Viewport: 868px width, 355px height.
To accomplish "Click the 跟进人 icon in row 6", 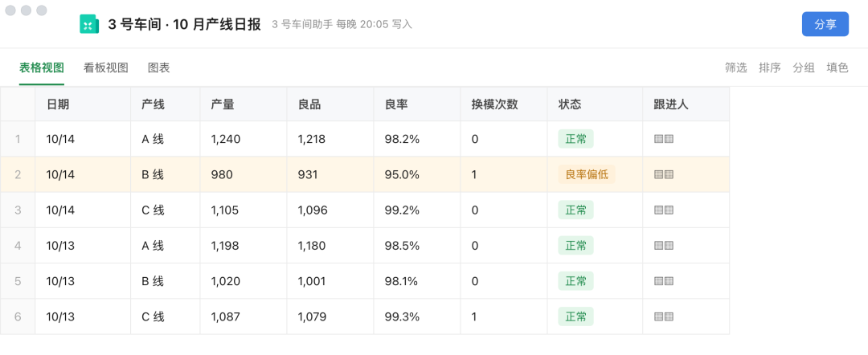I will point(664,316).
